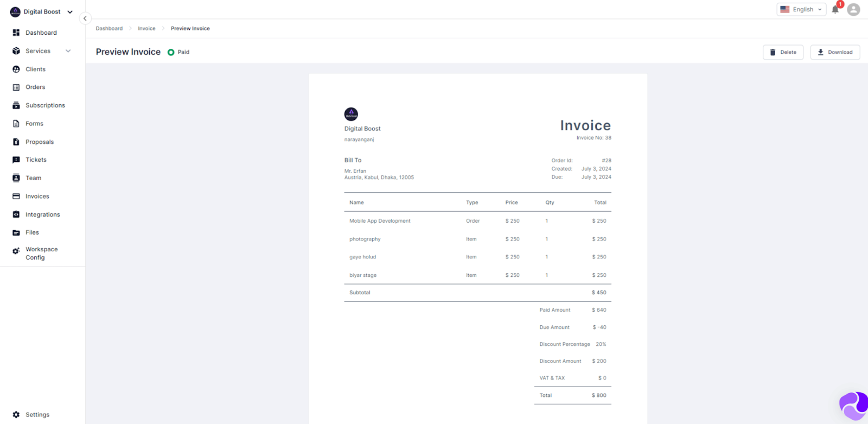Image resolution: width=868 pixels, height=424 pixels.
Task: Click the biyar stage item name
Action: pyautogui.click(x=363, y=275)
